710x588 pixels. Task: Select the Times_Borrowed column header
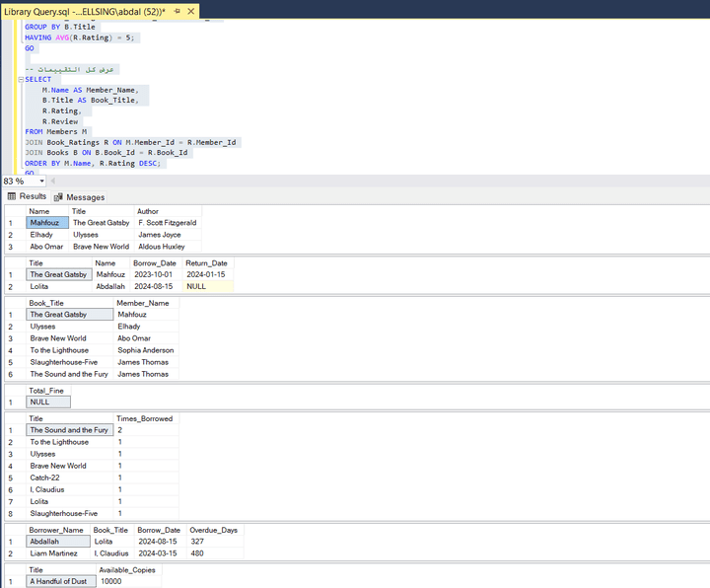tap(144, 418)
